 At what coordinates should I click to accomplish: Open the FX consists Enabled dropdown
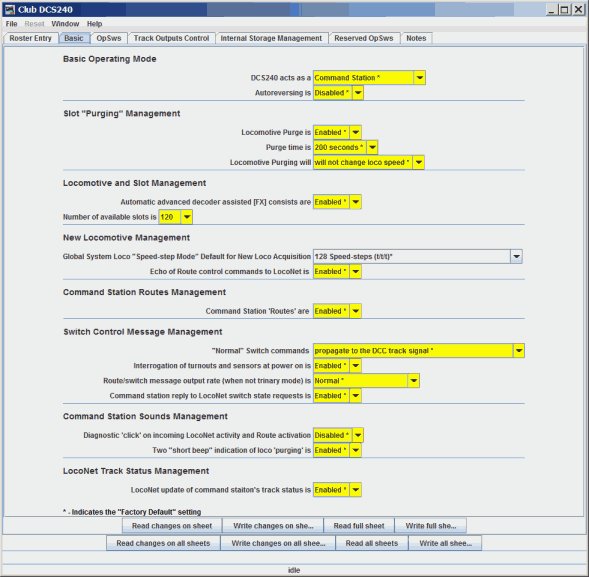pos(337,202)
